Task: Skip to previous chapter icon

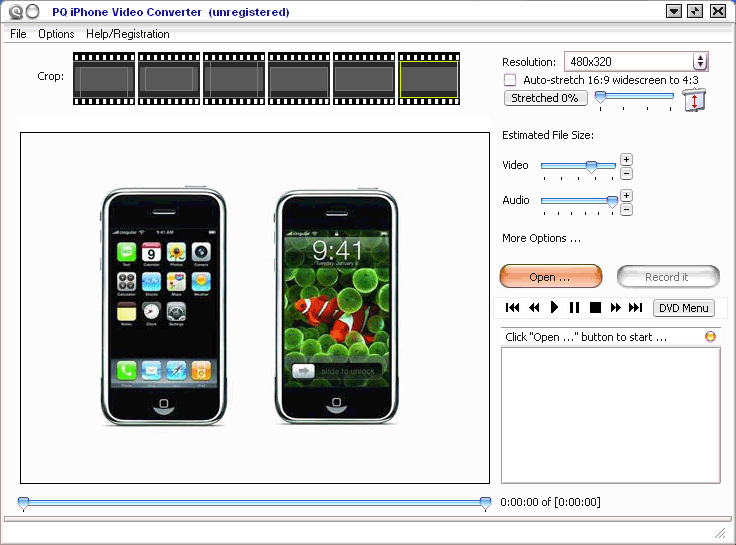Action: [513, 308]
